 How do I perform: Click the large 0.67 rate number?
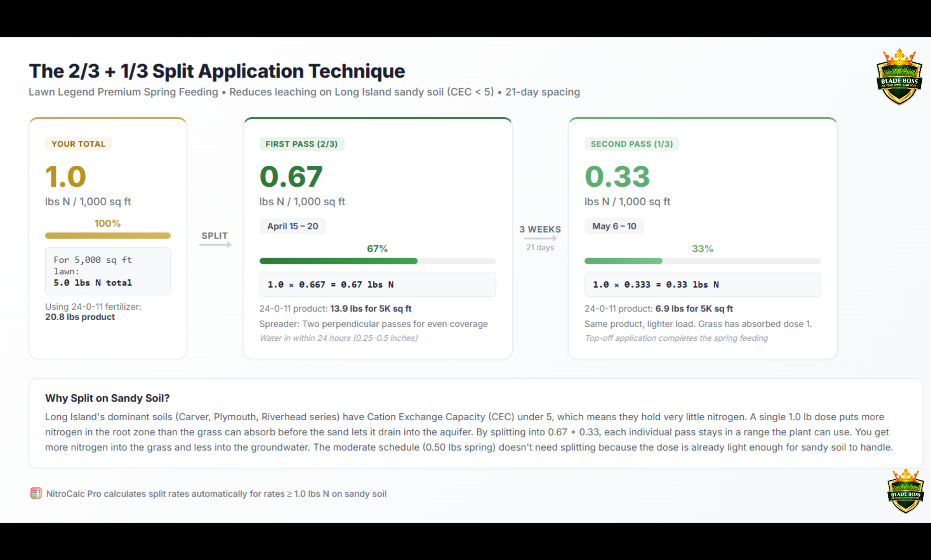[x=291, y=177]
